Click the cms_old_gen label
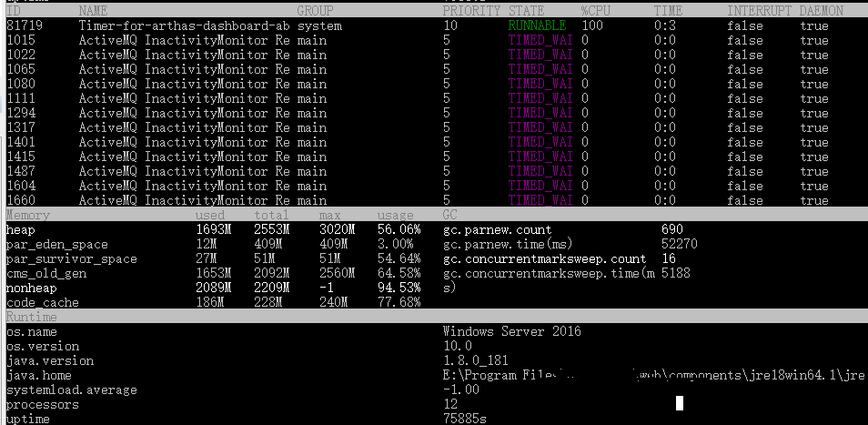 pyautogui.click(x=46, y=273)
